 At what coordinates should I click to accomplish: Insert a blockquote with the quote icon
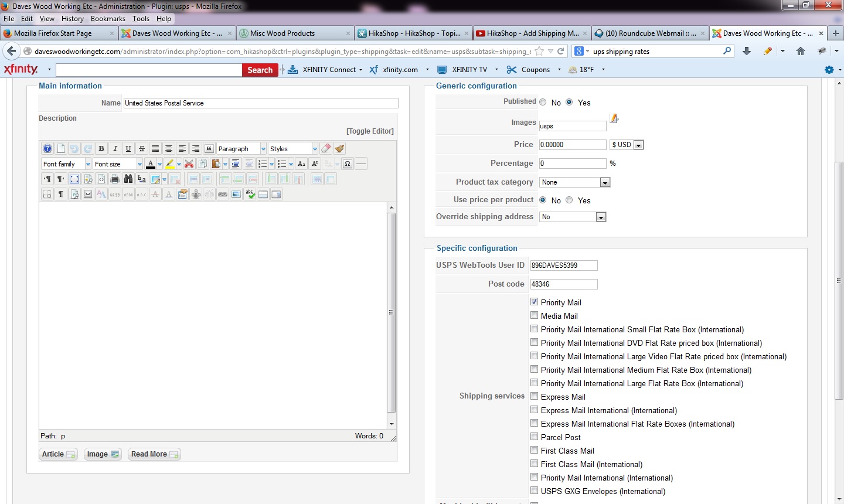(209, 149)
